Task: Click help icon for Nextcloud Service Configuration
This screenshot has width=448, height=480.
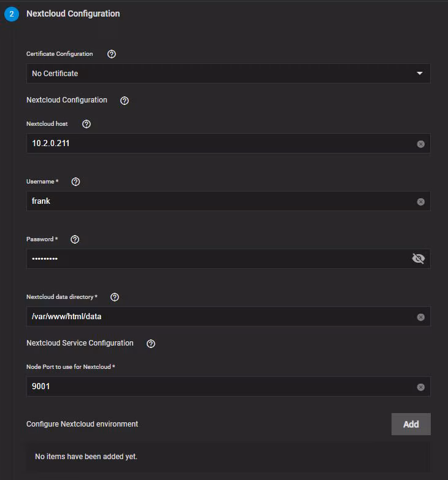Action: coord(151,344)
